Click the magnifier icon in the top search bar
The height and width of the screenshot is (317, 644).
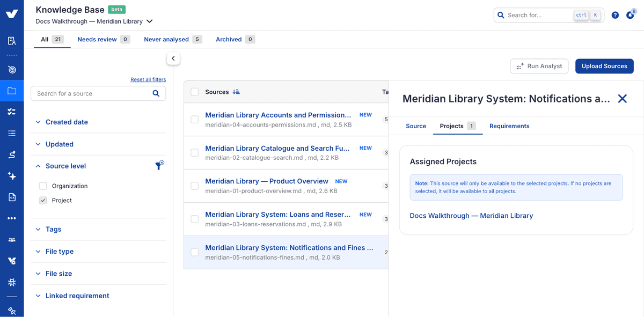(501, 15)
